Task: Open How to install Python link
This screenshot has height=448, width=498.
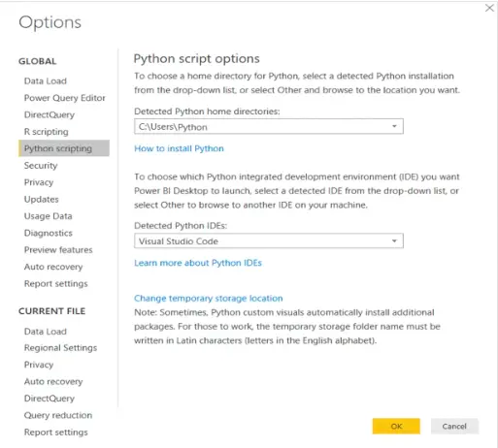Action: pos(179,148)
